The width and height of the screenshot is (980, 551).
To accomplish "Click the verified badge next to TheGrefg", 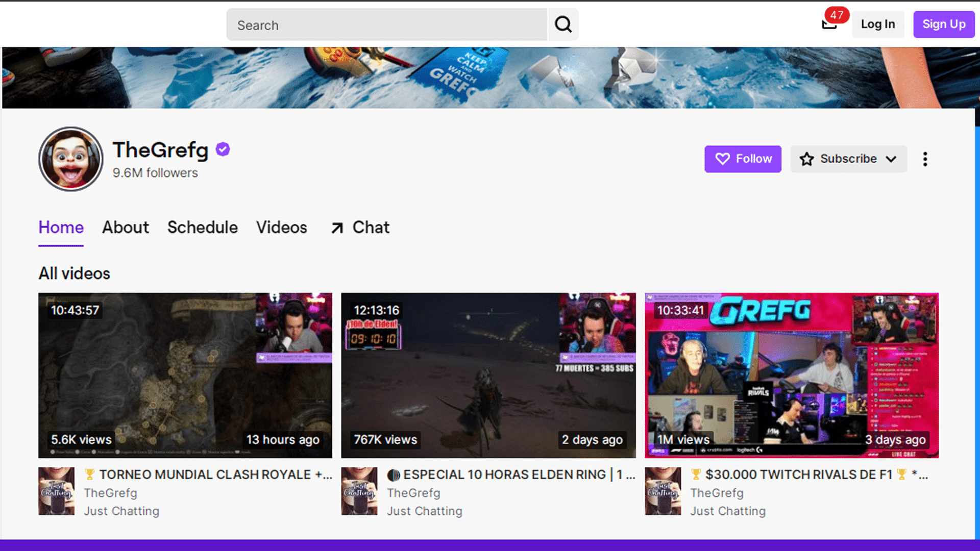I will (223, 149).
